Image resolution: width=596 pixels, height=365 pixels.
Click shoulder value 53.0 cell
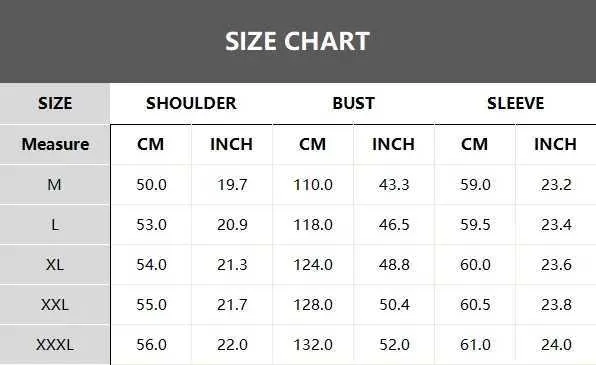151,225
